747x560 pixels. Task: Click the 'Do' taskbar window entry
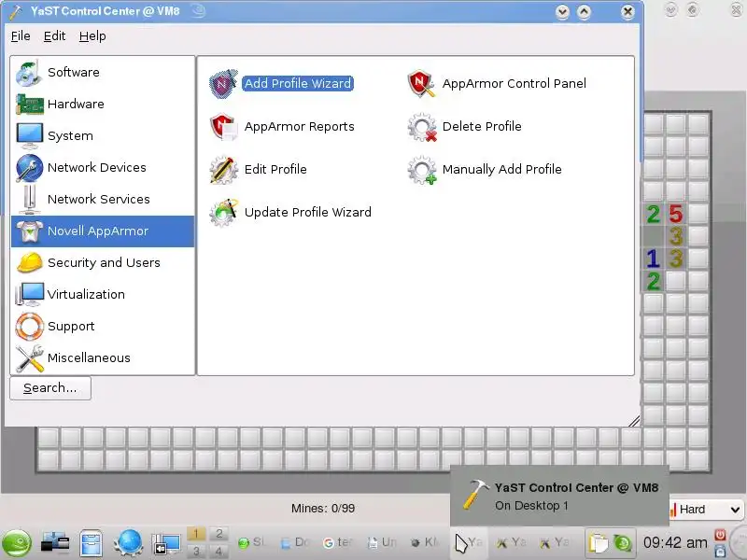pos(296,543)
